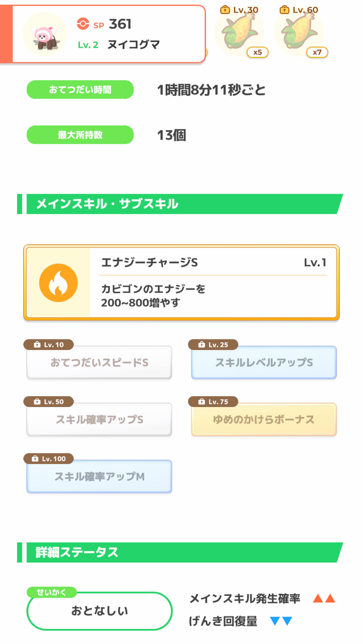Tap the ヌイコグマ Pokémon portrait icon
Viewport: 363px width, 644px height.
(45, 34)
